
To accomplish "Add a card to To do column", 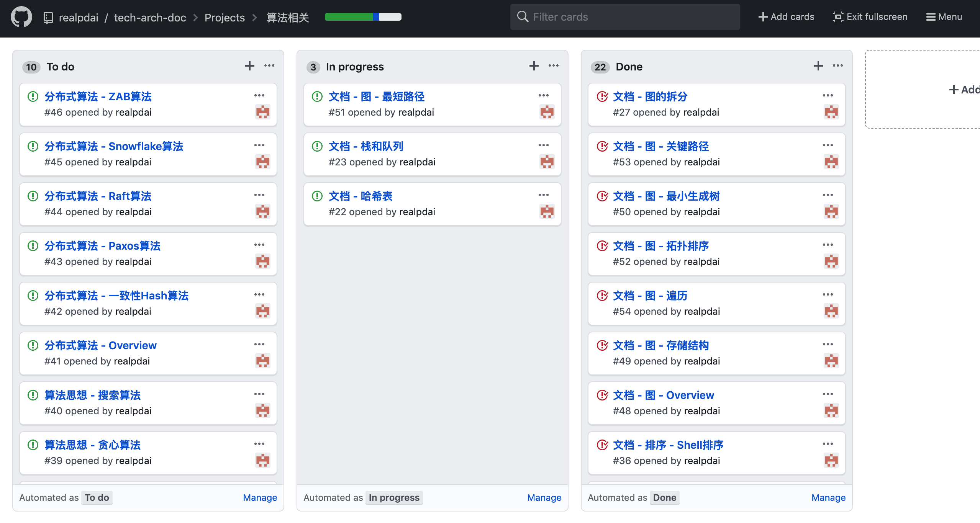I will pyautogui.click(x=249, y=66).
